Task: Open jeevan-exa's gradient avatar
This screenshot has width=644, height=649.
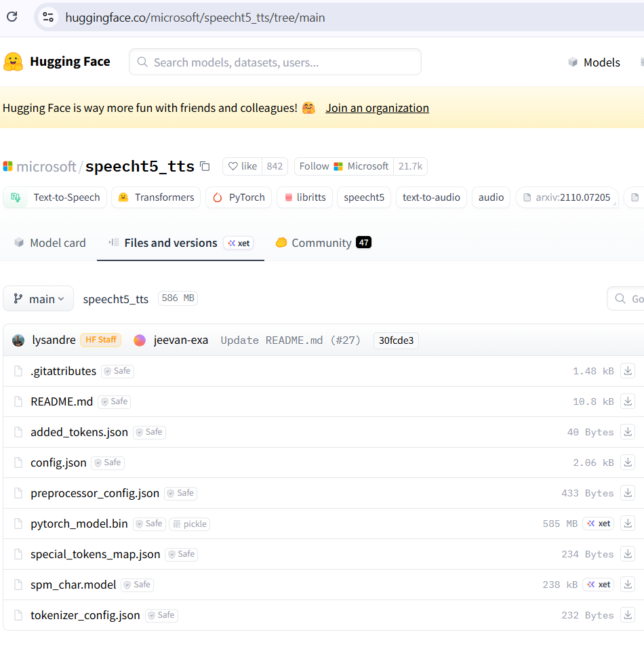Action: click(x=140, y=340)
